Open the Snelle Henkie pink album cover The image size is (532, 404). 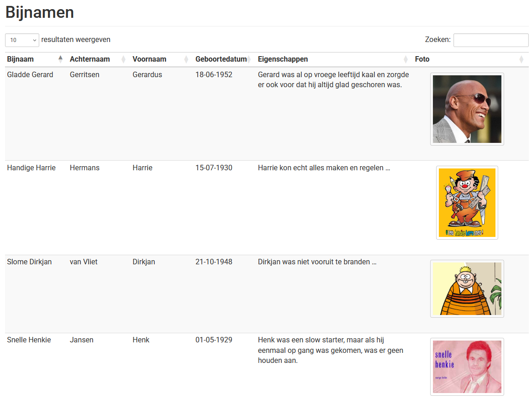coord(467,367)
